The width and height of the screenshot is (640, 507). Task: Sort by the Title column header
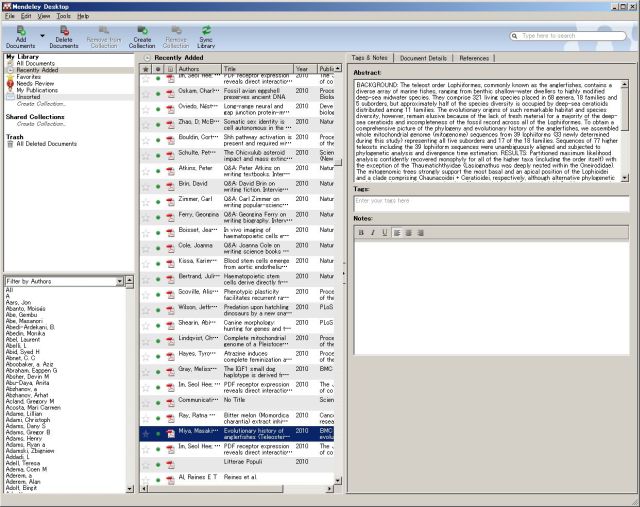pos(258,69)
